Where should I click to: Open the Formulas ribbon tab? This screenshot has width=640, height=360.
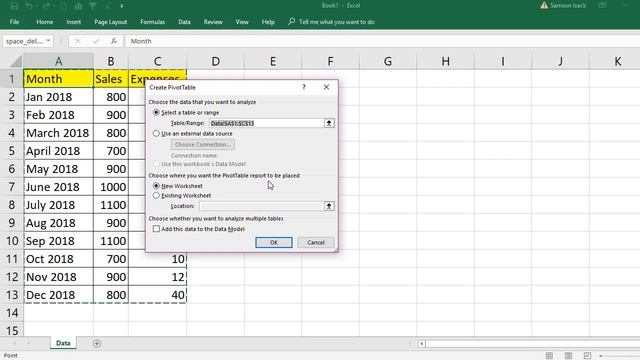pyautogui.click(x=153, y=22)
